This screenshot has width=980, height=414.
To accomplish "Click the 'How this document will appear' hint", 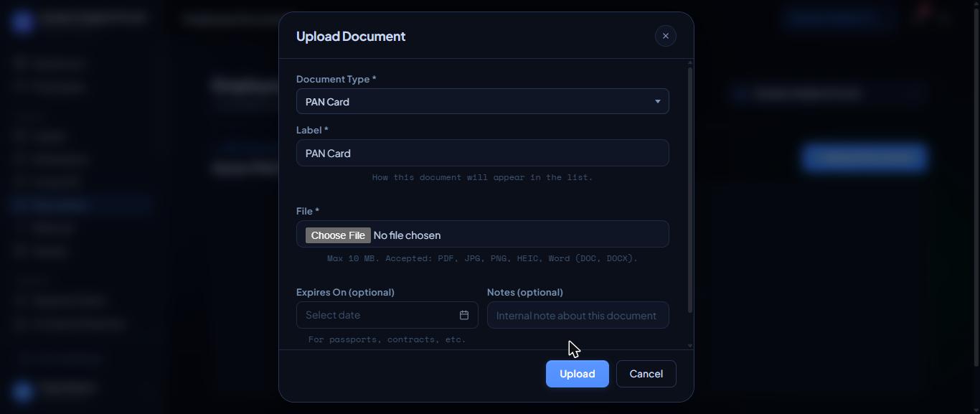I will coord(483,177).
